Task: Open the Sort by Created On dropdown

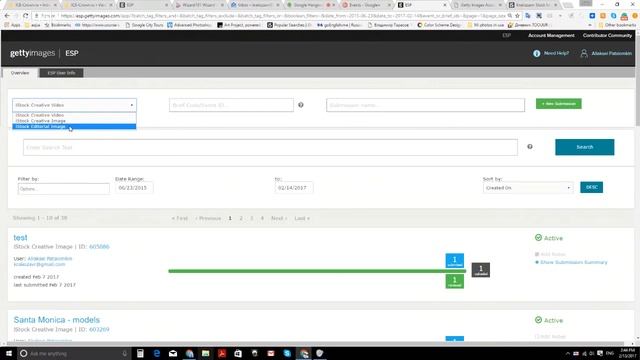Action: pyautogui.click(x=527, y=188)
